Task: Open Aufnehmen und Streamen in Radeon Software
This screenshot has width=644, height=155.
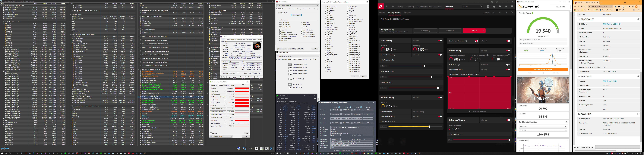Action: 430,7
